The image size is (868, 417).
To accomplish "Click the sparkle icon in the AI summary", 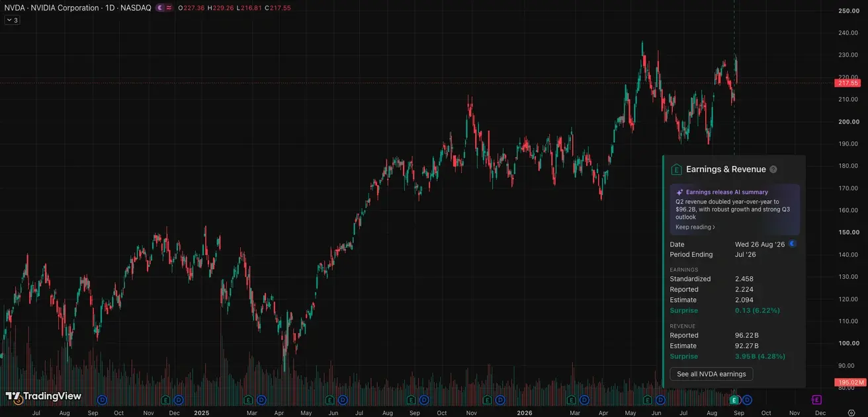I will click(679, 192).
